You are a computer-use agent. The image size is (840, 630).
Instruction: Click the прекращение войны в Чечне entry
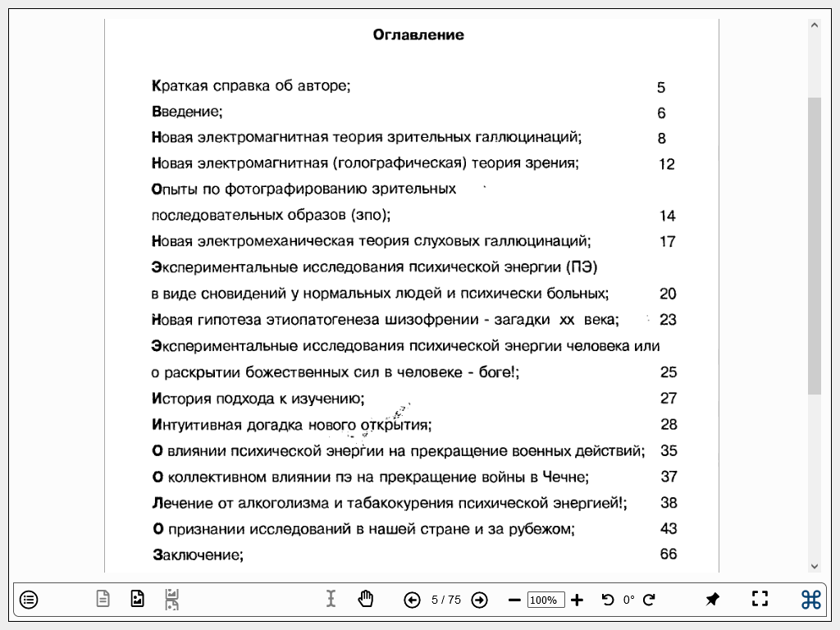click(x=371, y=477)
